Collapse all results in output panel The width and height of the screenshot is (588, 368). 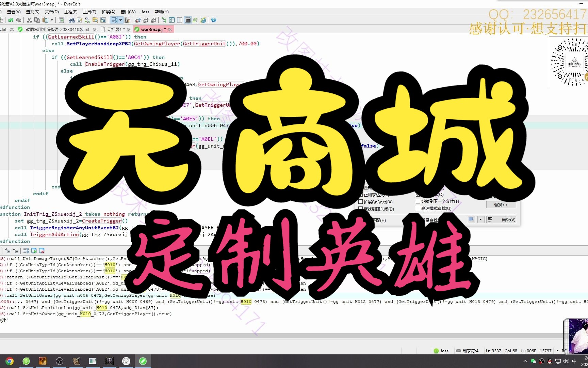pyautogui.click(x=8, y=251)
